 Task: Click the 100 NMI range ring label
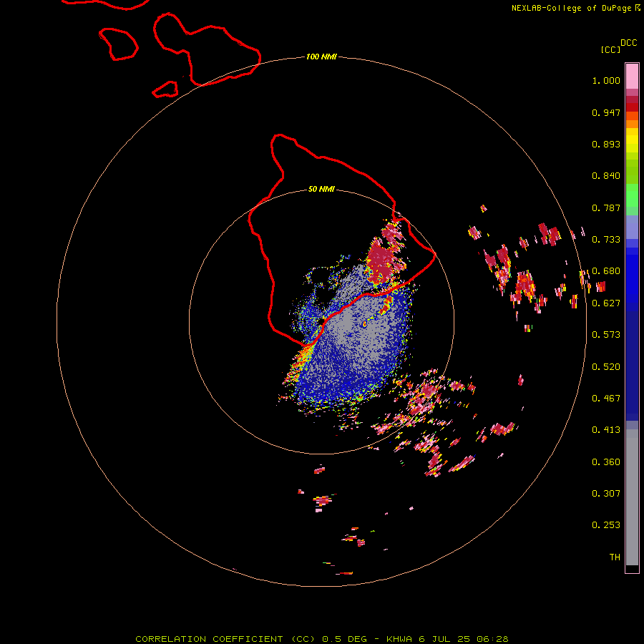[x=321, y=57]
